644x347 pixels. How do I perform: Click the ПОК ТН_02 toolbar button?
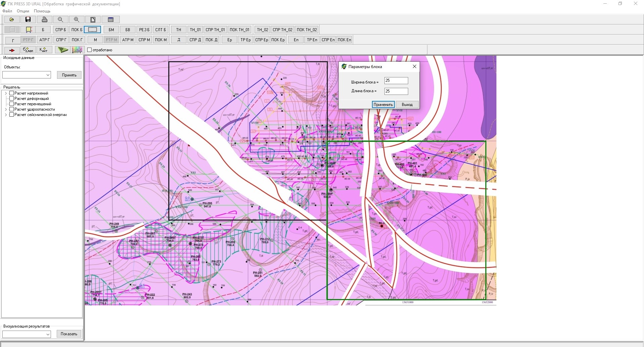(x=307, y=30)
